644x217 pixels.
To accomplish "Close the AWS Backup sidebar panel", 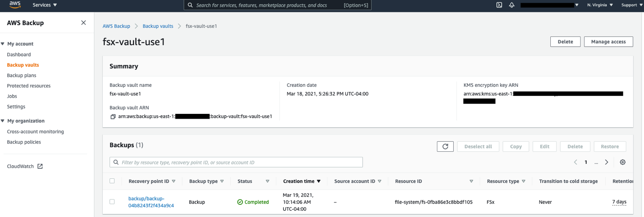I will (83, 23).
